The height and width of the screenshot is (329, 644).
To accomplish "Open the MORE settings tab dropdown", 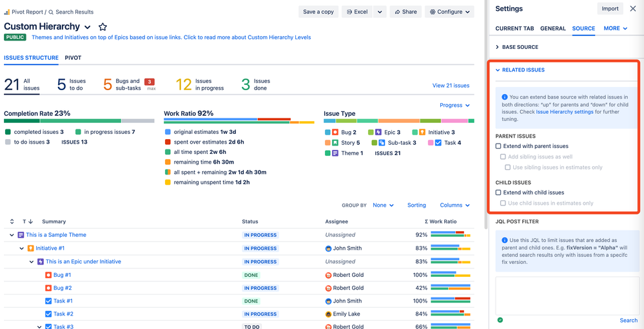I will (x=615, y=28).
